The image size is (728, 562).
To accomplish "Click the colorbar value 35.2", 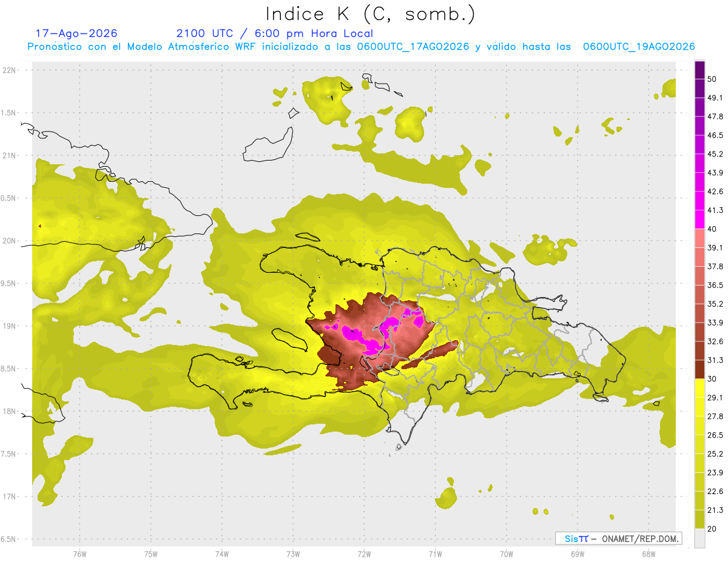I will [x=715, y=304].
